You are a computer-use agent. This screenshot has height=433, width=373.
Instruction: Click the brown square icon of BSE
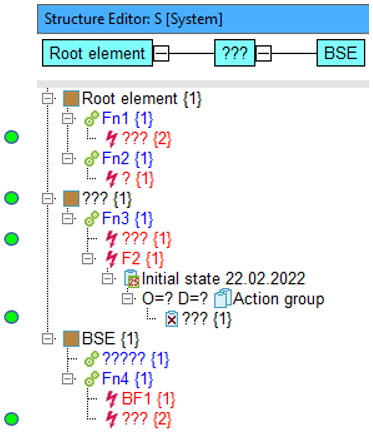[71, 339]
